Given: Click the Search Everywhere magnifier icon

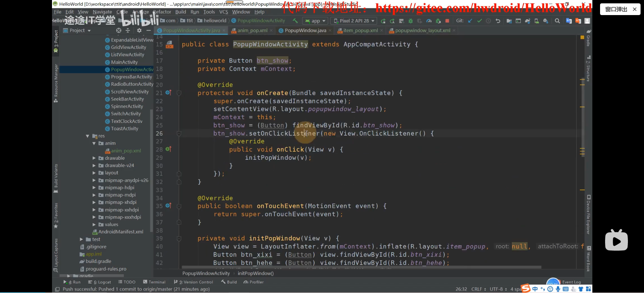Looking at the screenshot, I should [x=557, y=21].
